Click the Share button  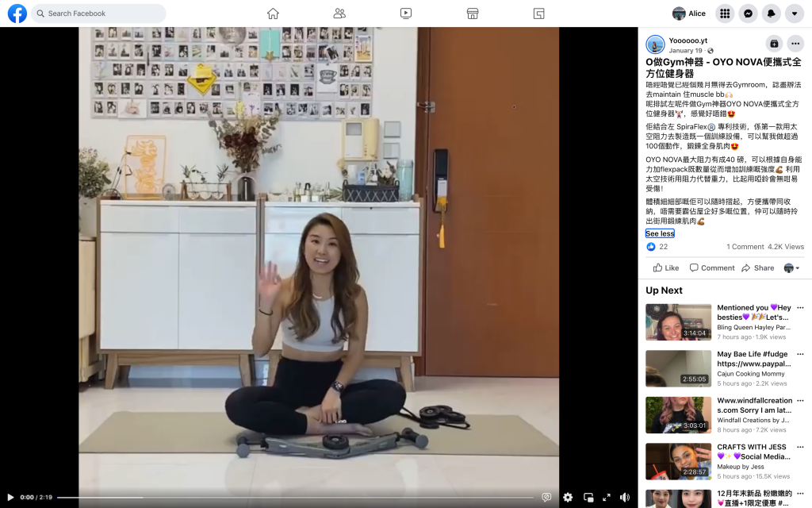[758, 267]
